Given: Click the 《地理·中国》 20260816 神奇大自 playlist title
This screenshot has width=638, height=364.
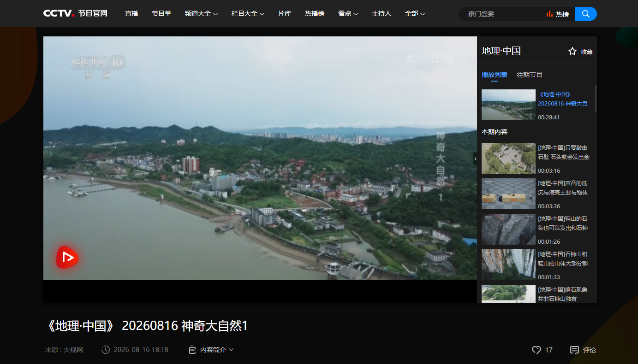Looking at the screenshot, I should click(563, 99).
